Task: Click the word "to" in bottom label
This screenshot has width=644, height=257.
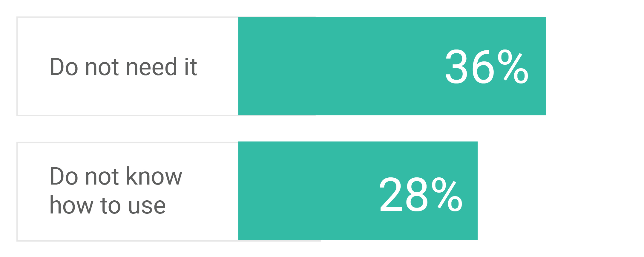Action: pos(110,206)
